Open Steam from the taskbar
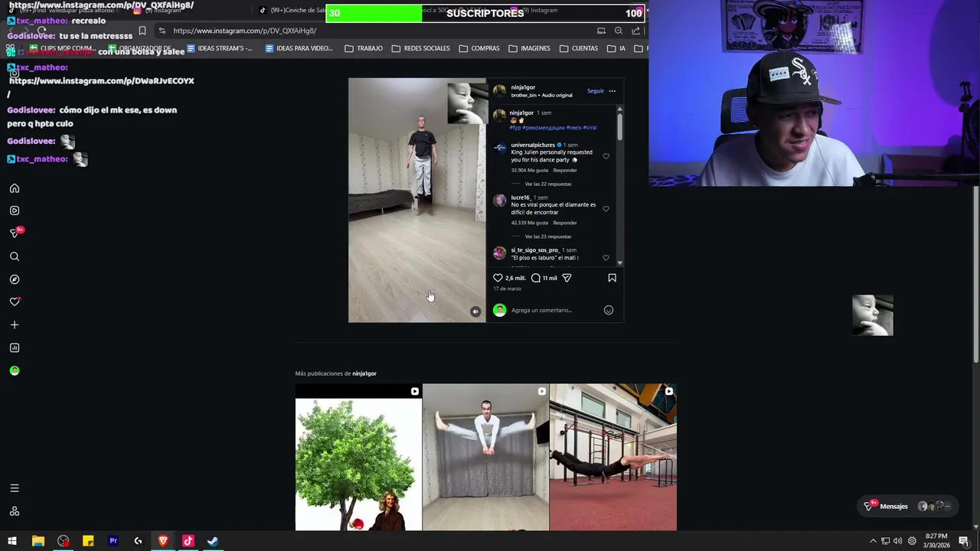Image resolution: width=980 pixels, height=551 pixels. point(213,541)
